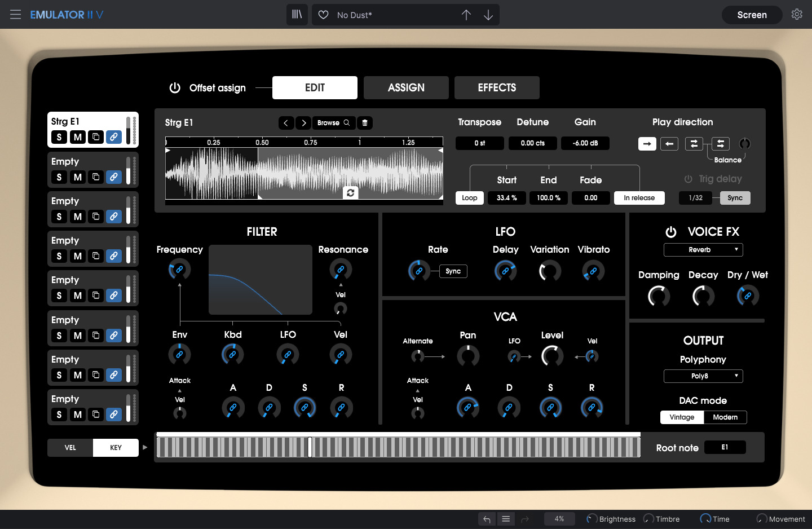Select the VEL tab
Viewport: 812px width, 529px height.
[x=70, y=448]
